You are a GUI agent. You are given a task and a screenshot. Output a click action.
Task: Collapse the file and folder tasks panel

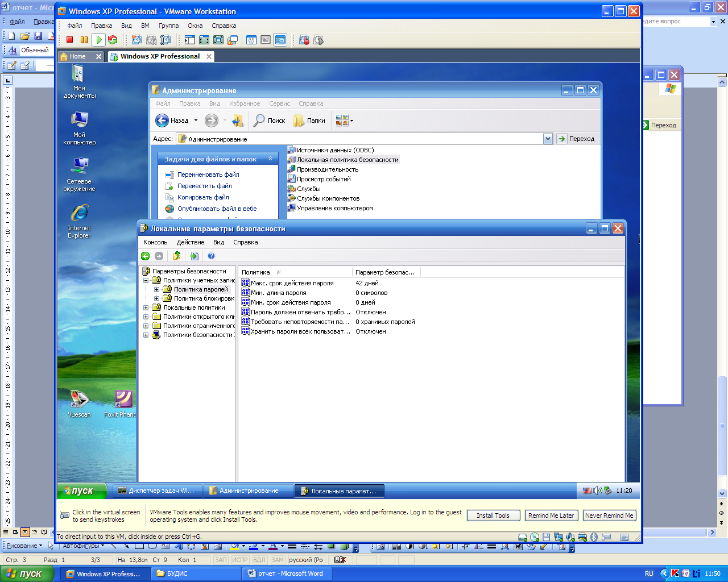point(271,159)
